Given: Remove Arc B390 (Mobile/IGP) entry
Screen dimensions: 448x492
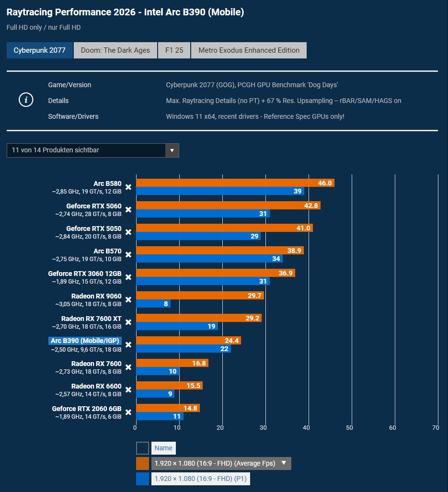Looking at the screenshot, I should [x=128, y=345].
